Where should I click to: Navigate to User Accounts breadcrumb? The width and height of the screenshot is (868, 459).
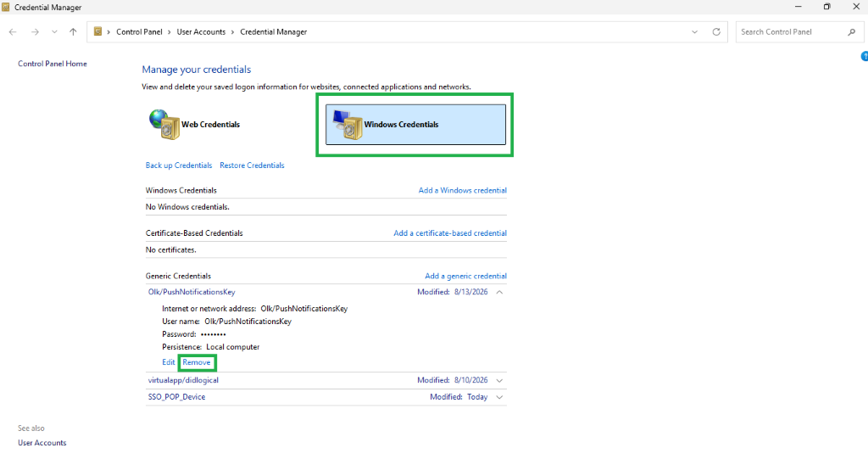[201, 32]
